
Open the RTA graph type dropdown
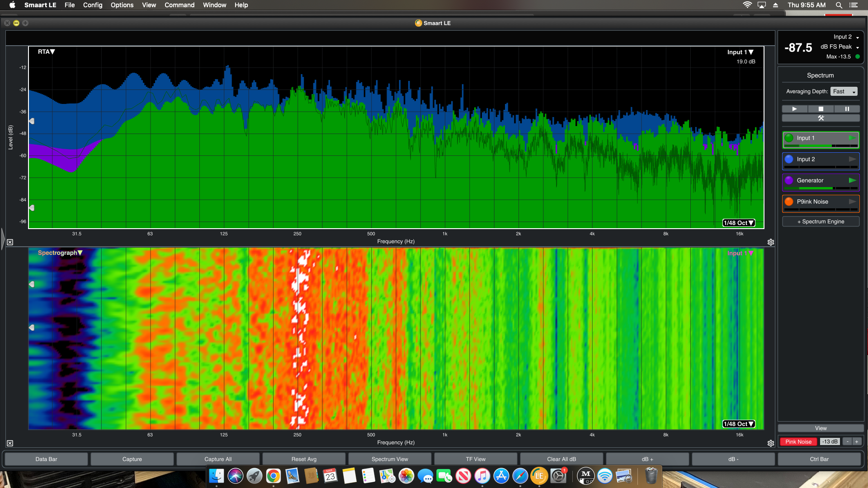pos(46,52)
